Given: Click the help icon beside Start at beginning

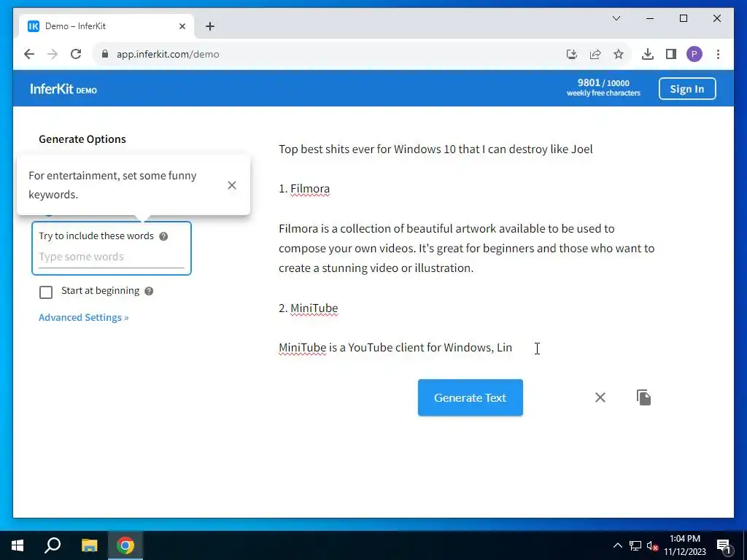Looking at the screenshot, I should [149, 291].
